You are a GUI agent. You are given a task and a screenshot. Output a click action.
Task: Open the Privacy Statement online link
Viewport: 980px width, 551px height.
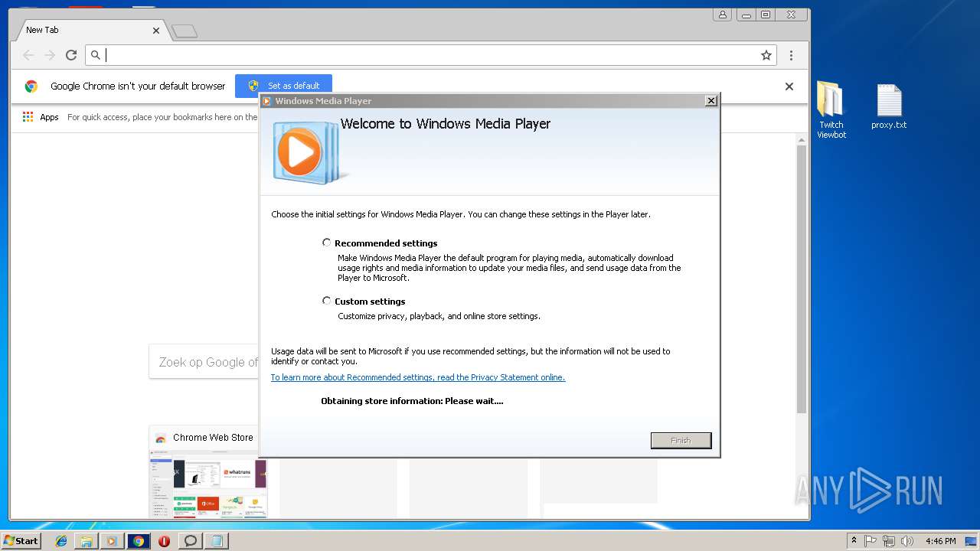click(x=418, y=377)
